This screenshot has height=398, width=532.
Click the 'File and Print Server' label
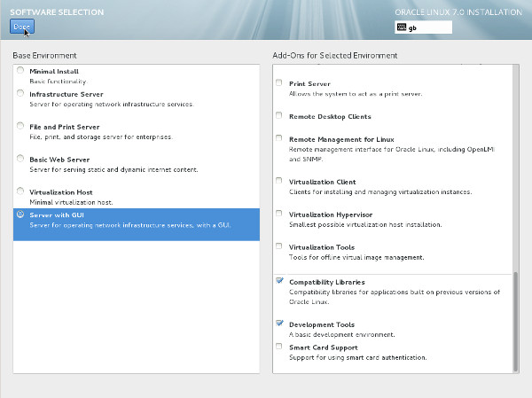[65, 127]
